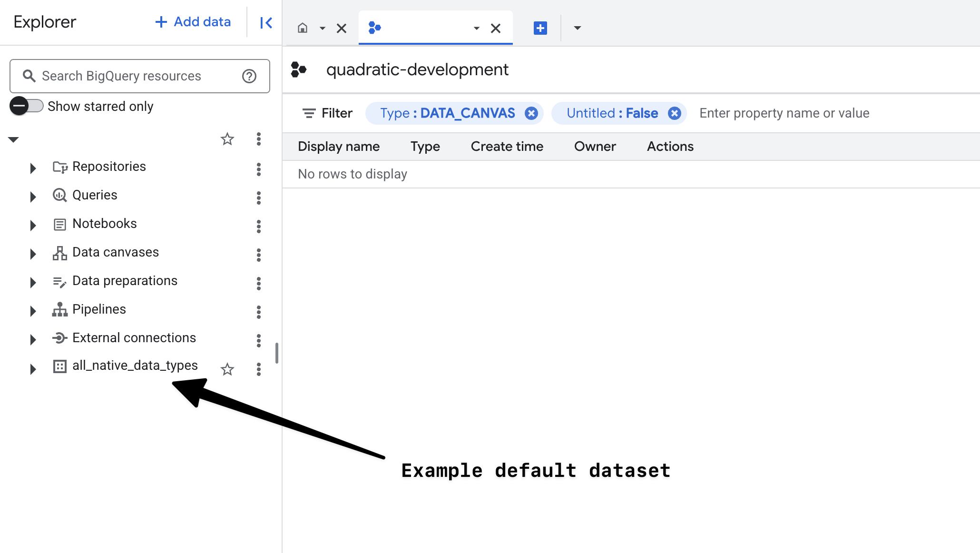The image size is (980, 553).
Task: Expand the all_native_data_types dataset
Action: click(x=33, y=369)
